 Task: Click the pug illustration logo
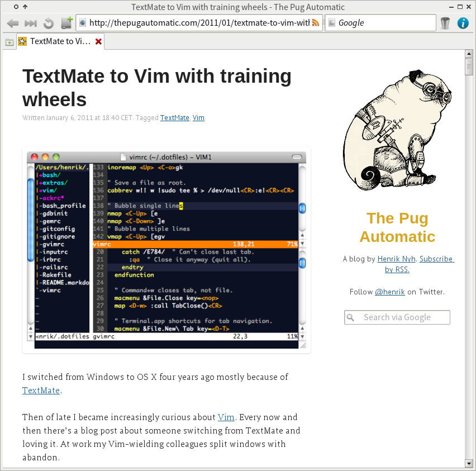(397, 131)
